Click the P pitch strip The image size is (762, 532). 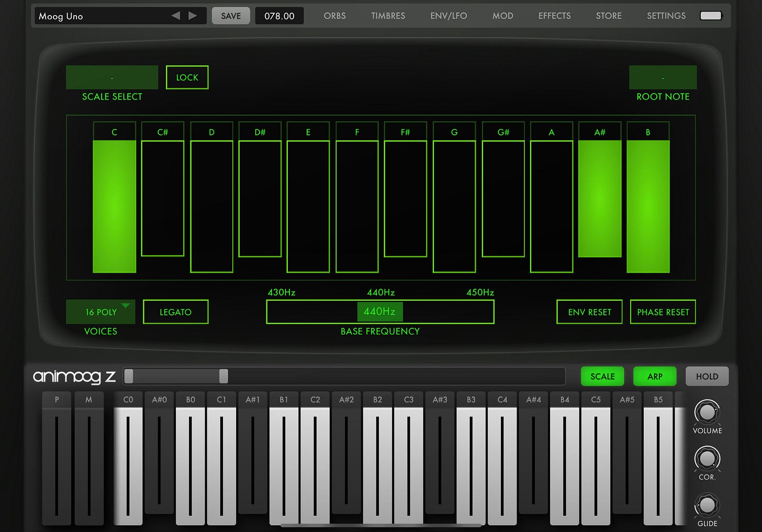pyautogui.click(x=57, y=458)
